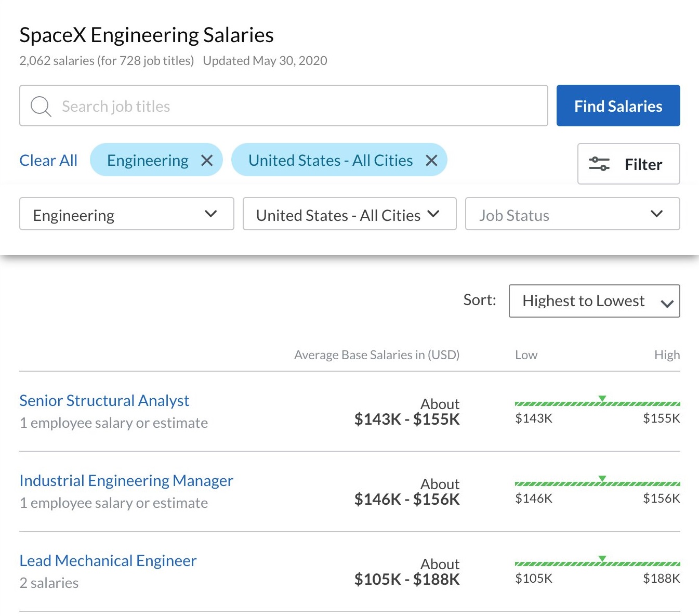Viewport: 699px width, 616px height.
Task: Click Find Salaries button
Action: pos(618,106)
